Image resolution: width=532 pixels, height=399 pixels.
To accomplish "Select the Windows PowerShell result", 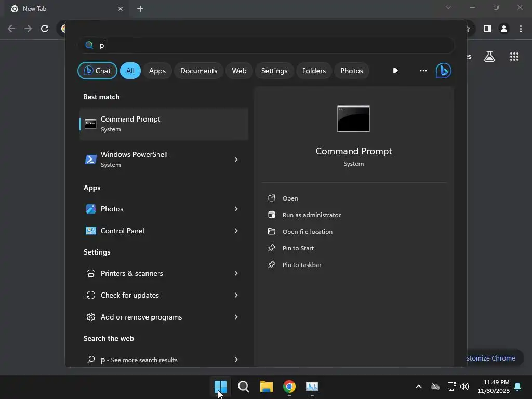I will (164, 159).
